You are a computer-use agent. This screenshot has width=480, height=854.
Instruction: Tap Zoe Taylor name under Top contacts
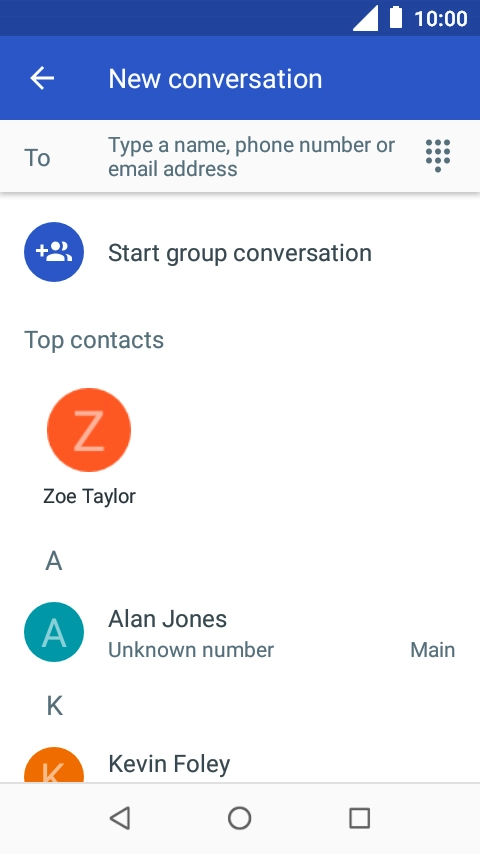point(89,496)
